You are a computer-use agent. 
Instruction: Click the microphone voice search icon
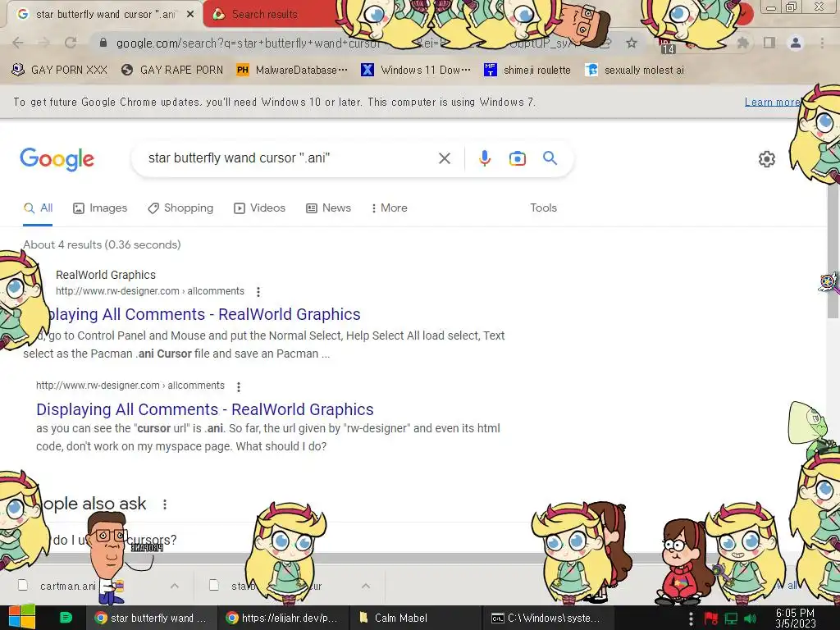coord(484,158)
